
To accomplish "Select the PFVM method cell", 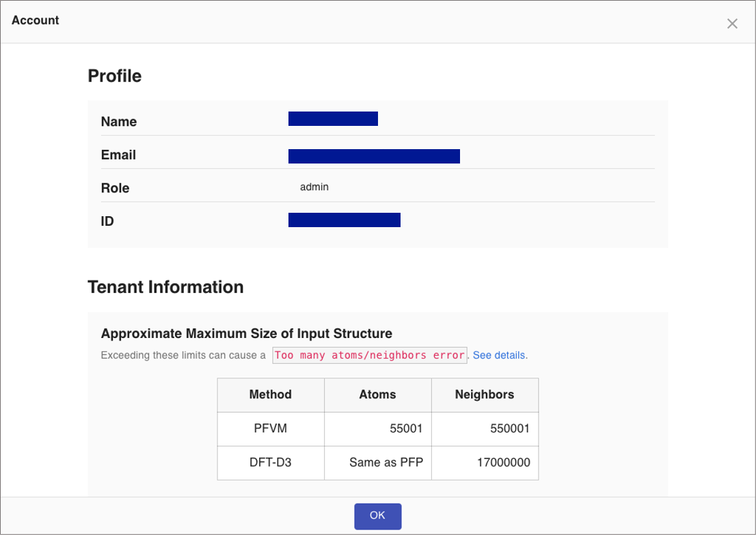I will coord(271,429).
